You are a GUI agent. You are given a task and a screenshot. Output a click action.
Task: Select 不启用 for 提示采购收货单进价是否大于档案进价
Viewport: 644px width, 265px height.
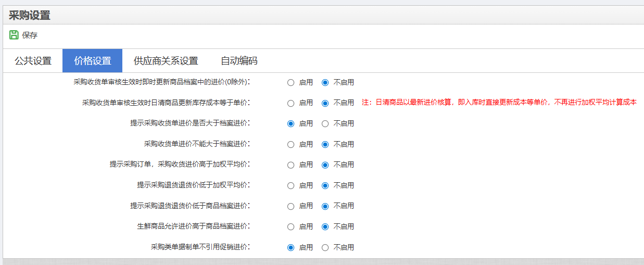click(325, 124)
